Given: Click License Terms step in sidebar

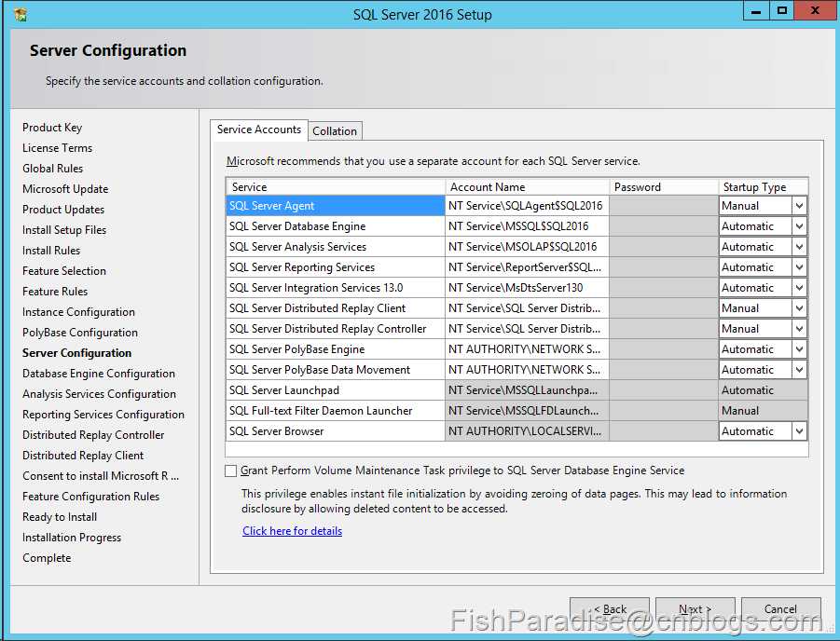Looking at the screenshot, I should pos(57,148).
